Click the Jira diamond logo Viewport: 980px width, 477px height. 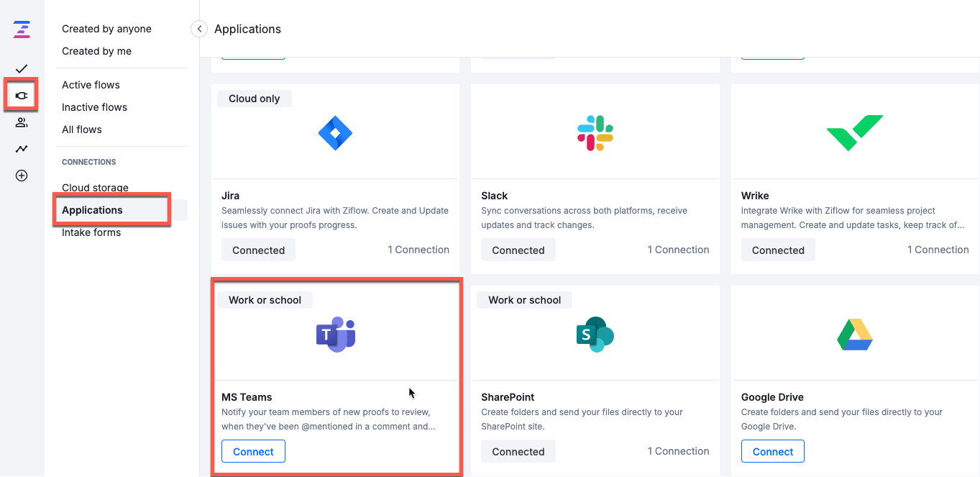(335, 132)
